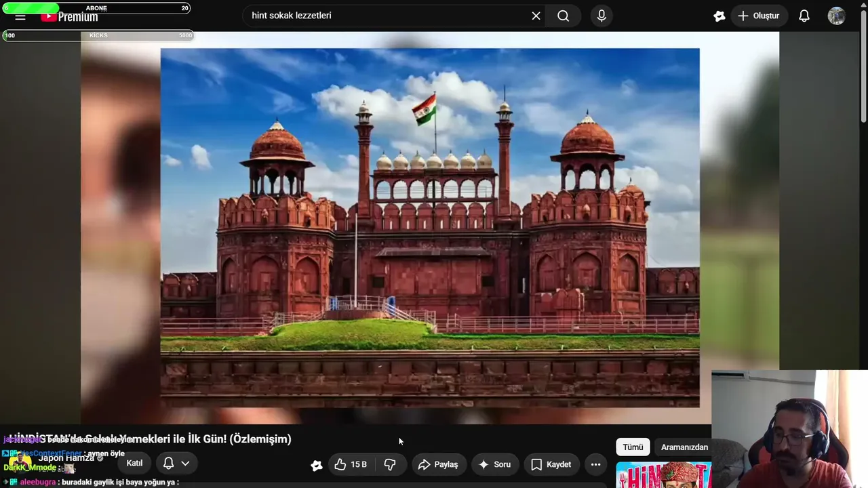
Task: Open the subscription notification bell dropdown
Action: click(176, 464)
